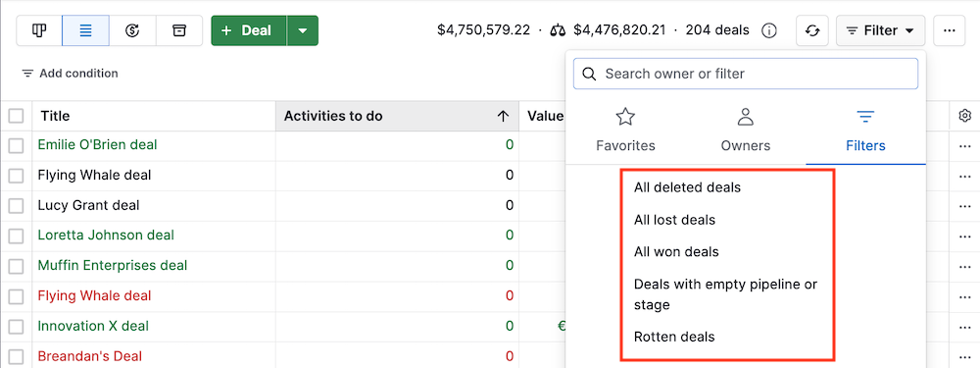
Task: Check the Emilie O'Brien deal checkbox
Action: 16,145
